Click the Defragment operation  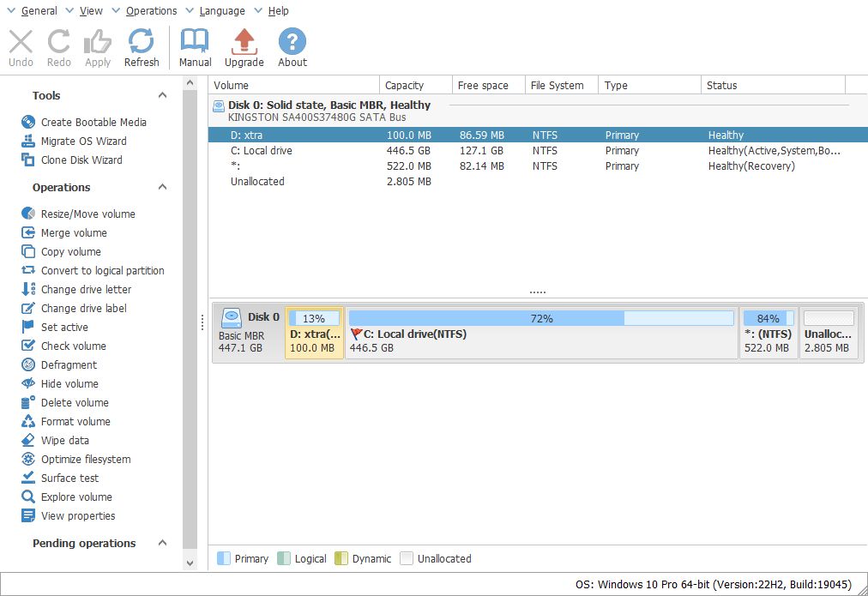(x=69, y=364)
